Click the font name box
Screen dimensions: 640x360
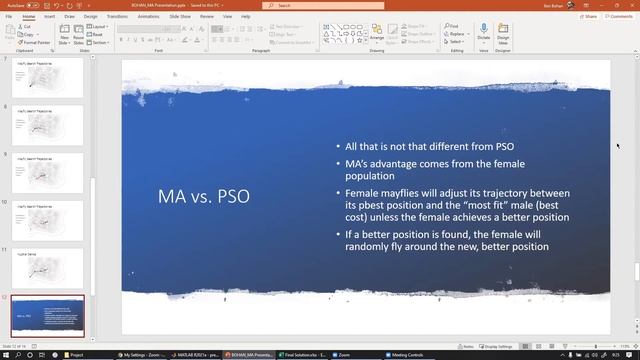pyautogui.click(x=140, y=29)
